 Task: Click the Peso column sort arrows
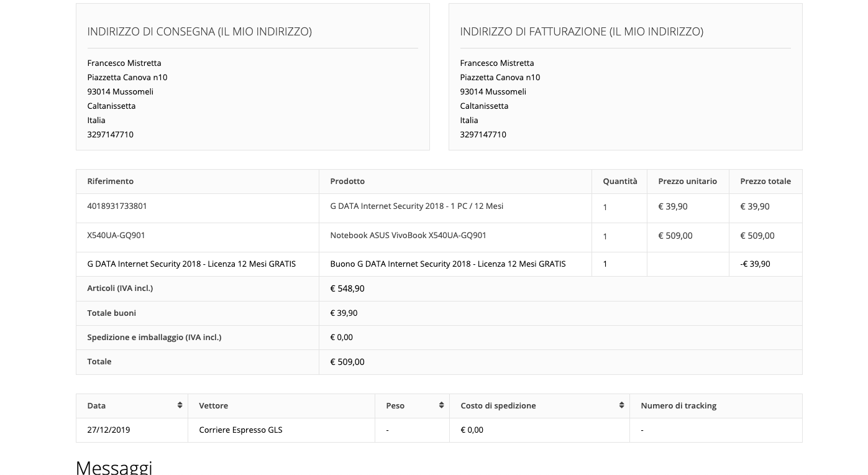click(x=441, y=405)
